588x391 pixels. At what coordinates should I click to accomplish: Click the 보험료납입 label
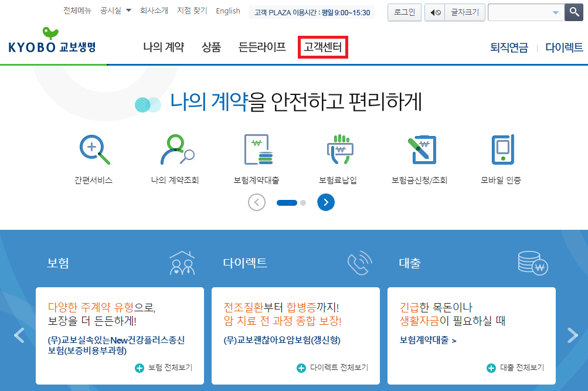[x=338, y=181]
